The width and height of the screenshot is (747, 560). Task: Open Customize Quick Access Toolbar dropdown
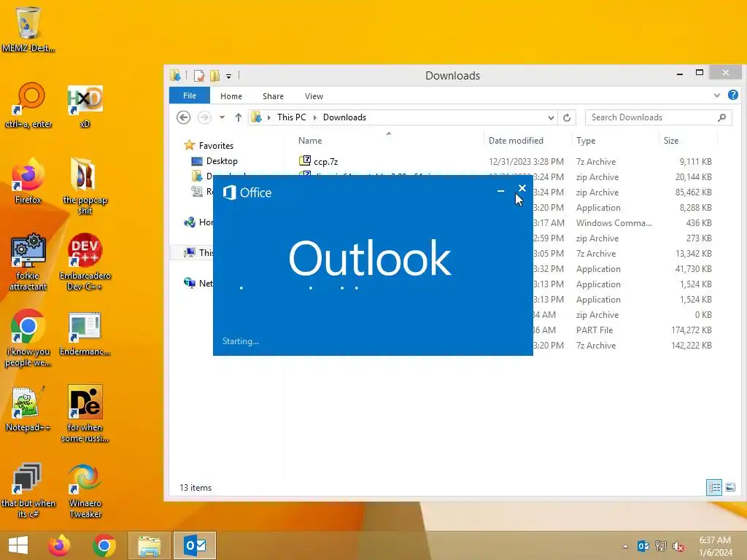(x=228, y=76)
